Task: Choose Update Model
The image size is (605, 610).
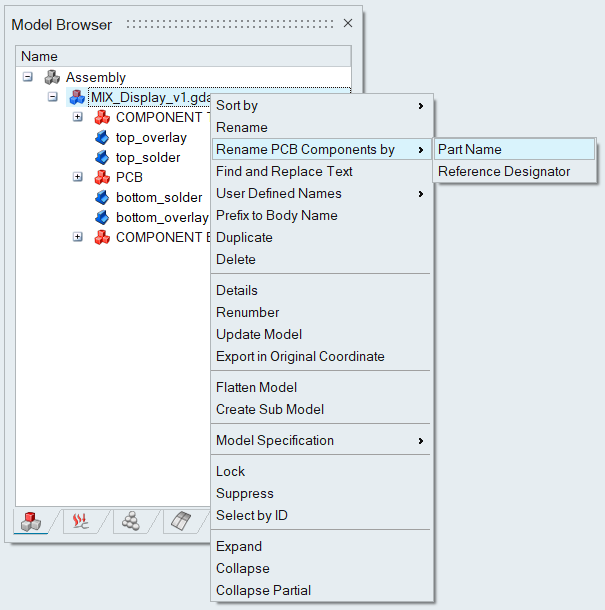Action: [322, 335]
